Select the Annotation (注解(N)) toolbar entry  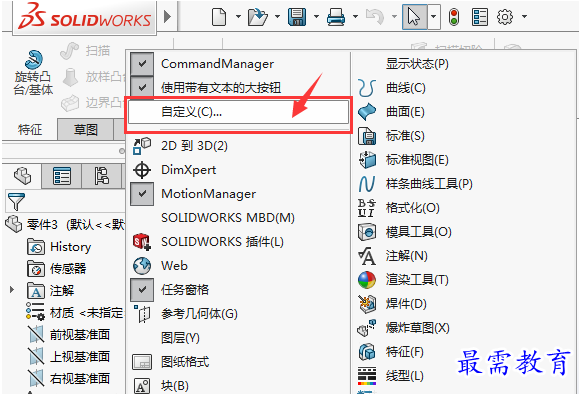(x=407, y=256)
